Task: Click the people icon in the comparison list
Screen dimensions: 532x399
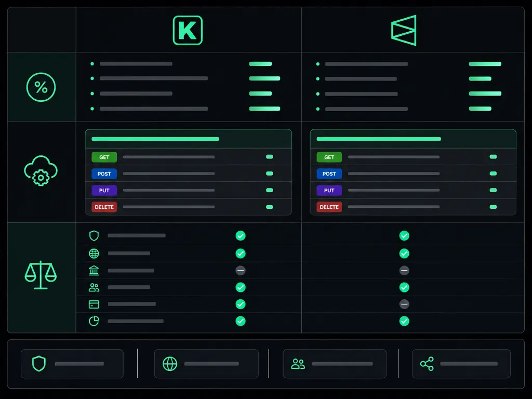Action: 94,287
